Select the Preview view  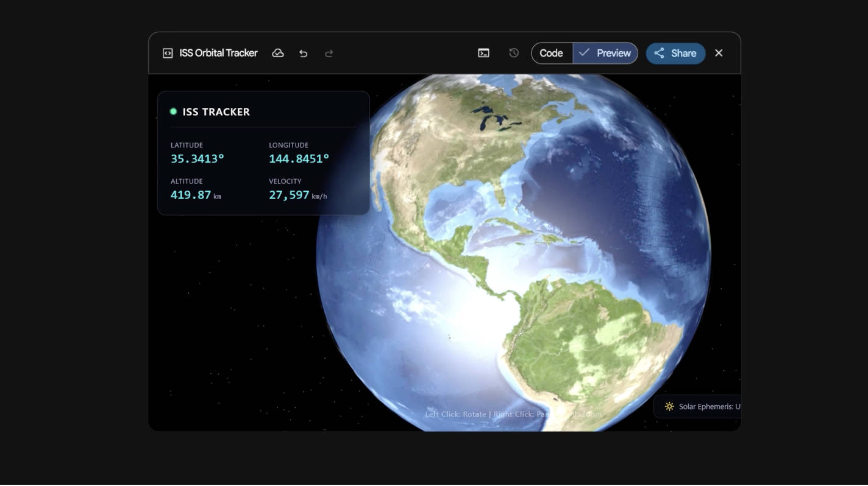[605, 54]
